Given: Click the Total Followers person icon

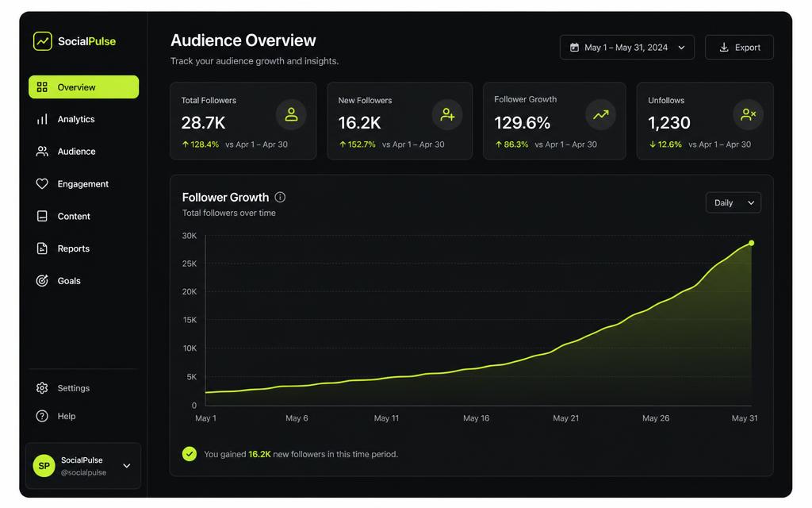Looking at the screenshot, I should click(291, 114).
